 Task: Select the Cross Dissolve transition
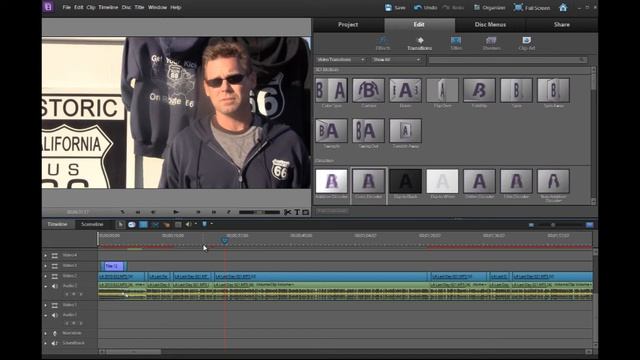tap(368, 181)
